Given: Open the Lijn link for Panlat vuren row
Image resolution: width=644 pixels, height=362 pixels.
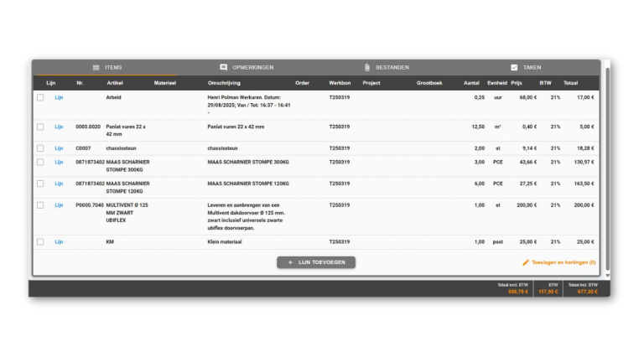Looking at the screenshot, I should pyautogui.click(x=59, y=127).
